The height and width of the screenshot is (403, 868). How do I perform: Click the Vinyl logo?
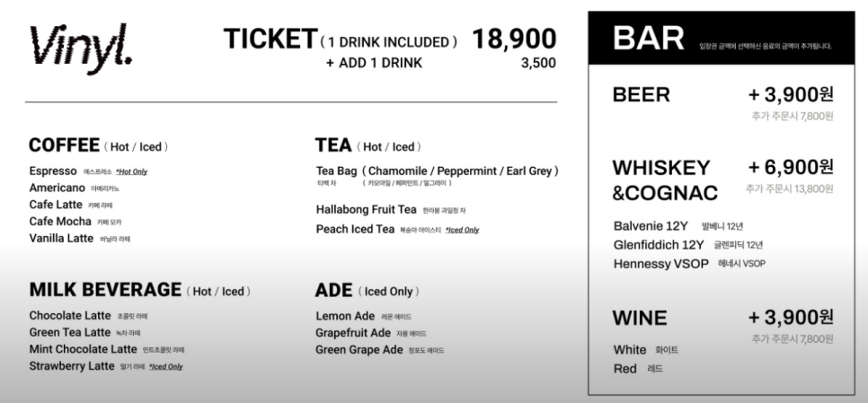click(81, 48)
